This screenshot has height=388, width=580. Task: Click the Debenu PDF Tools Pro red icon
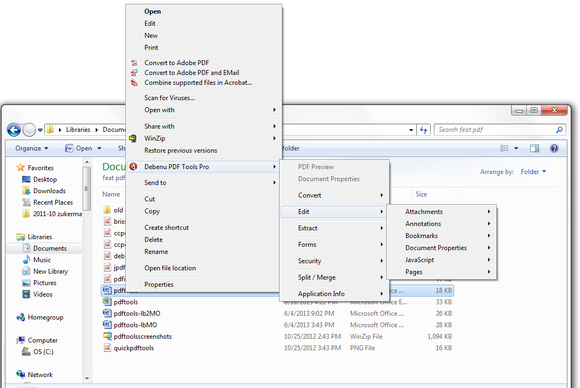133,167
